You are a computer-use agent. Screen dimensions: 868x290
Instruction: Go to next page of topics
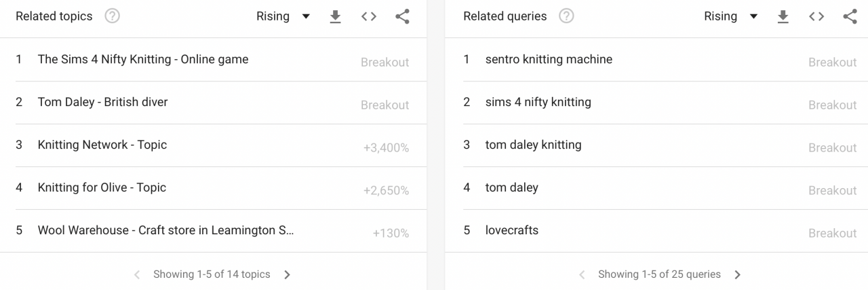(x=288, y=275)
